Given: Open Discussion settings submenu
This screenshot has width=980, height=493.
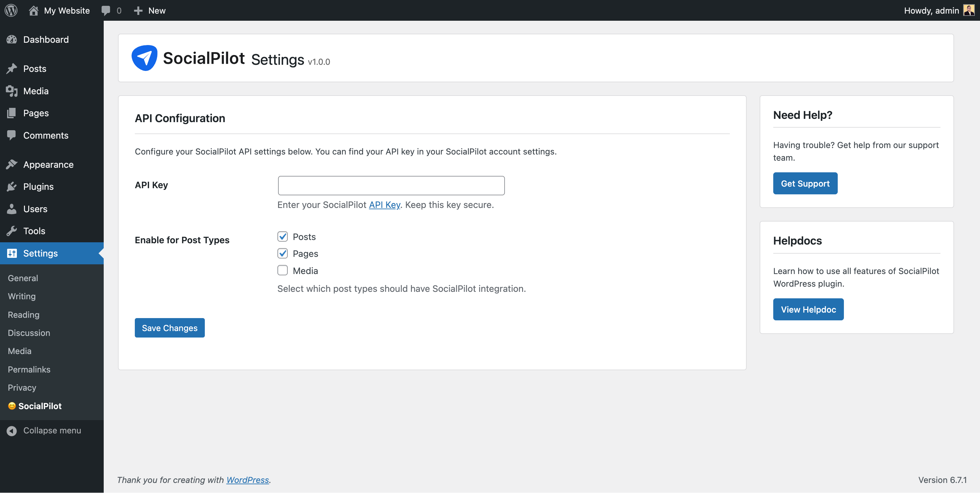Looking at the screenshot, I should 29,333.
